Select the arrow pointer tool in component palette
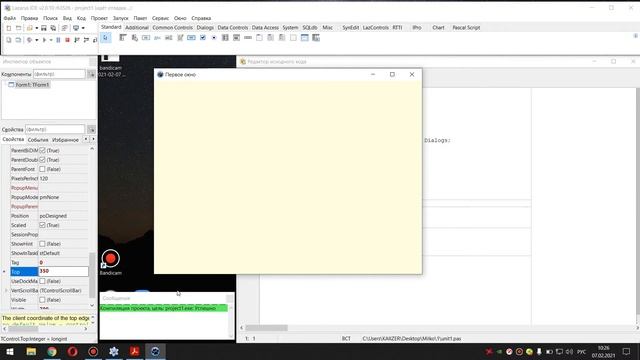Screen dimensions: 640x360 tap(105, 38)
